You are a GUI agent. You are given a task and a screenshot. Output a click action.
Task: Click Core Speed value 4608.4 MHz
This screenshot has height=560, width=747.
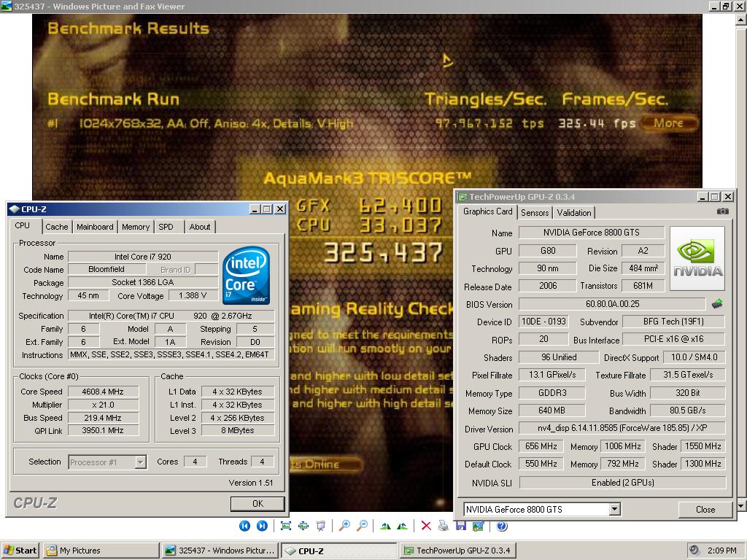click(x=104, y=392)
